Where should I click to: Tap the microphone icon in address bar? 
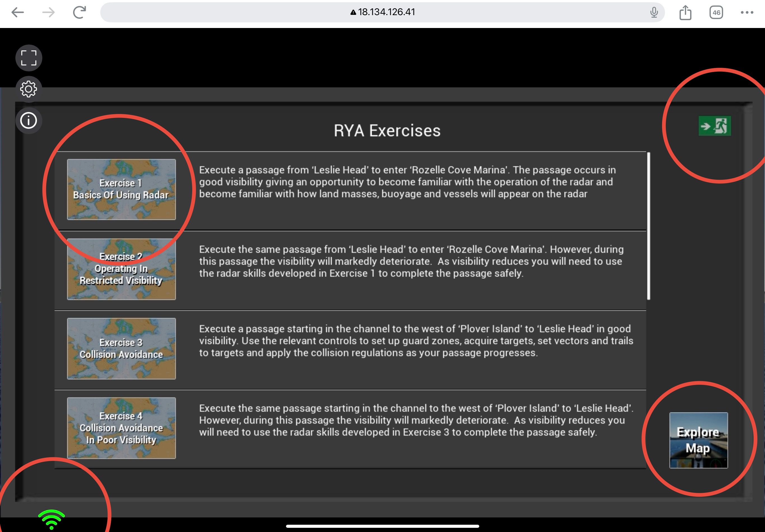(x=654, y=12)
